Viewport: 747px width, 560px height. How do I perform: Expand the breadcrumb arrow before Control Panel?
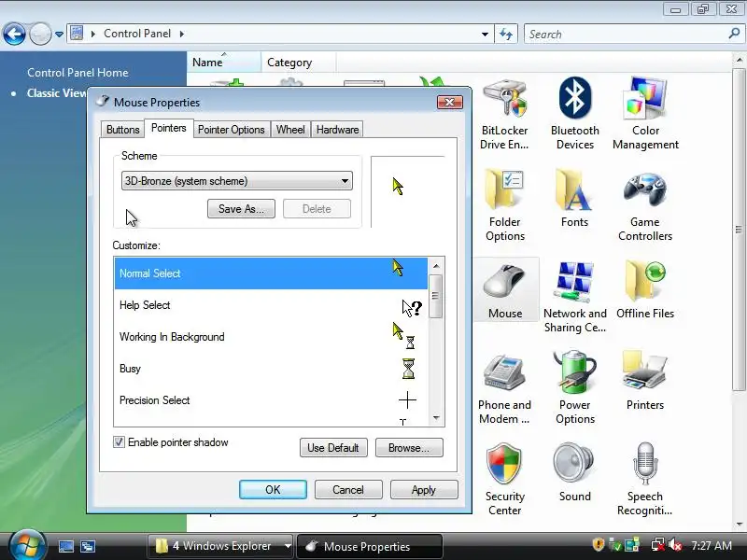coord(92,34)
